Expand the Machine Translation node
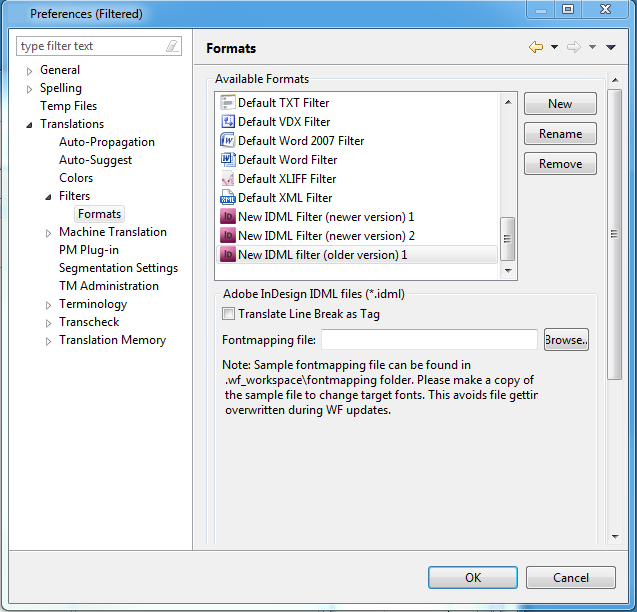Screen dimensions: 637x612 pyautogui.click(x=48, y=233)
